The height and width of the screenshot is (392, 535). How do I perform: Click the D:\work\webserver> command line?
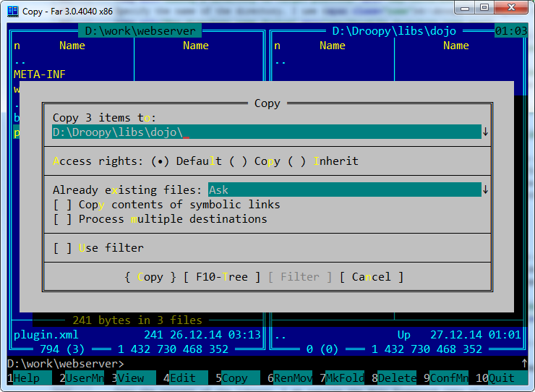click(x=66, y=364)
